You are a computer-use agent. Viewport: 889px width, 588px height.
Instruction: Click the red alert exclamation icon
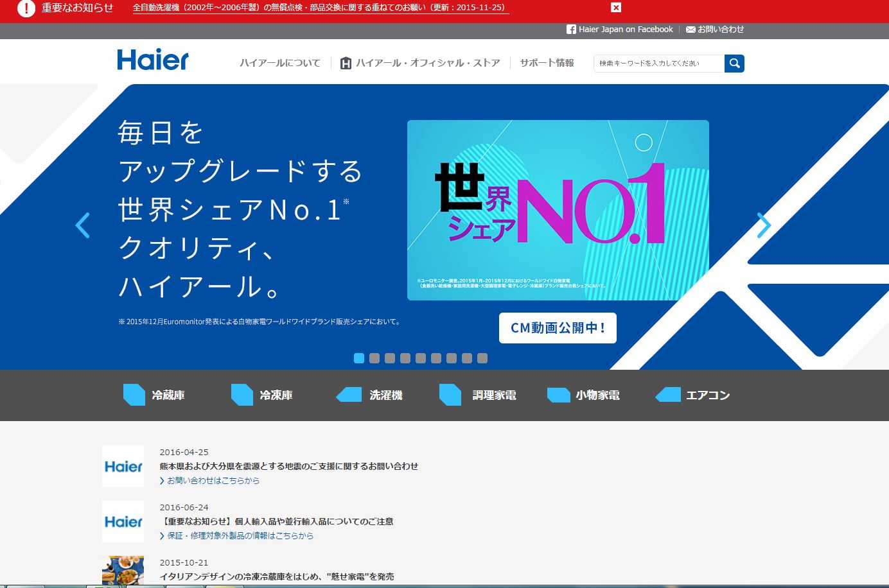pyautogui.click(x=26, y=8)
